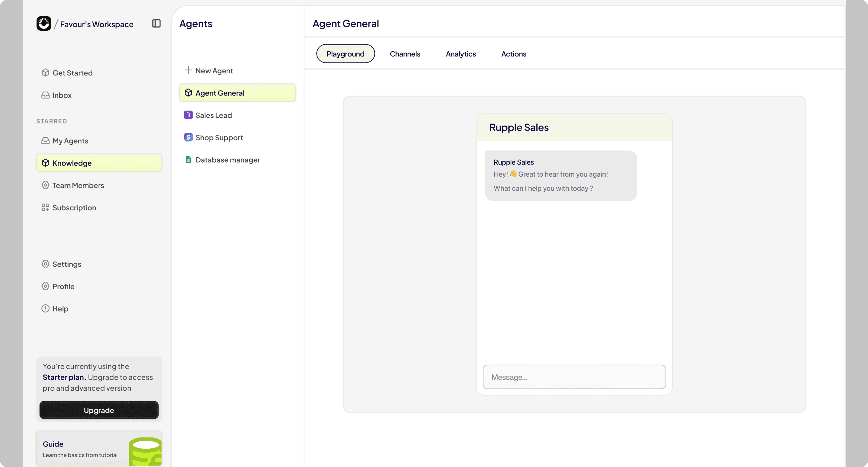Click the green Database manager icon
Image resolution: width=868 pixels, height=467 pixels.
pos(188,160)
